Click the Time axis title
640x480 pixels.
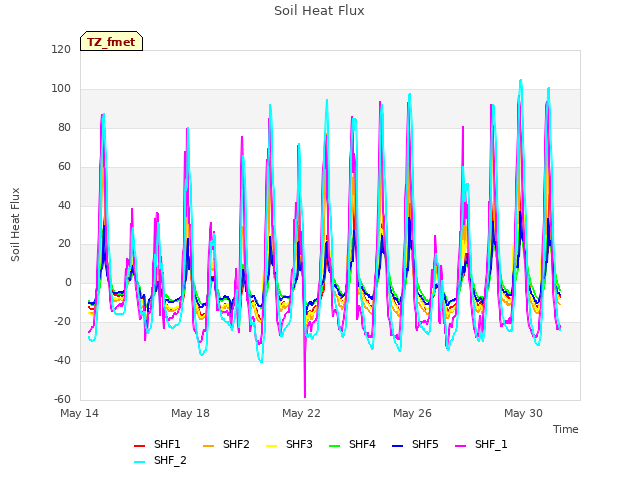566,429
